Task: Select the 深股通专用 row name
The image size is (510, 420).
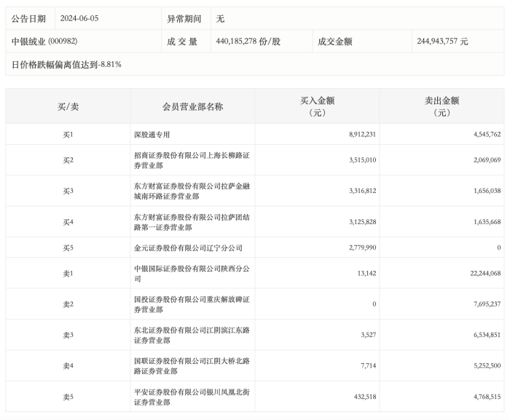Action: coord(152,135)
